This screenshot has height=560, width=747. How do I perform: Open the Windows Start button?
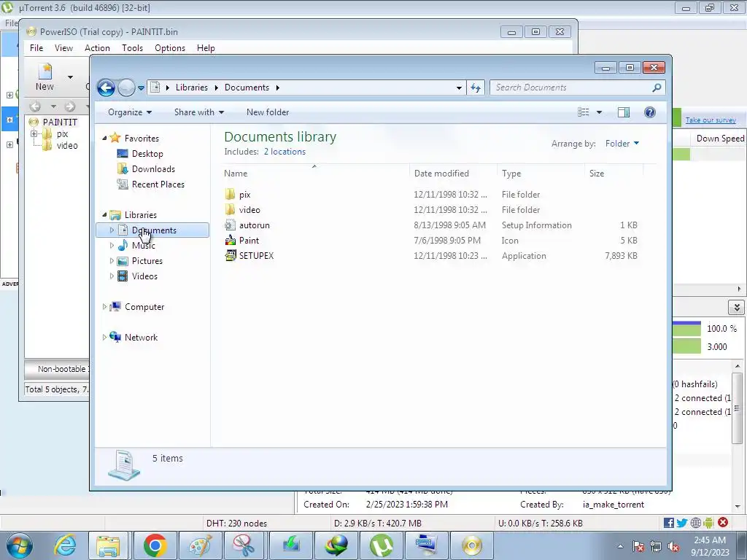(x=20, y=545)
